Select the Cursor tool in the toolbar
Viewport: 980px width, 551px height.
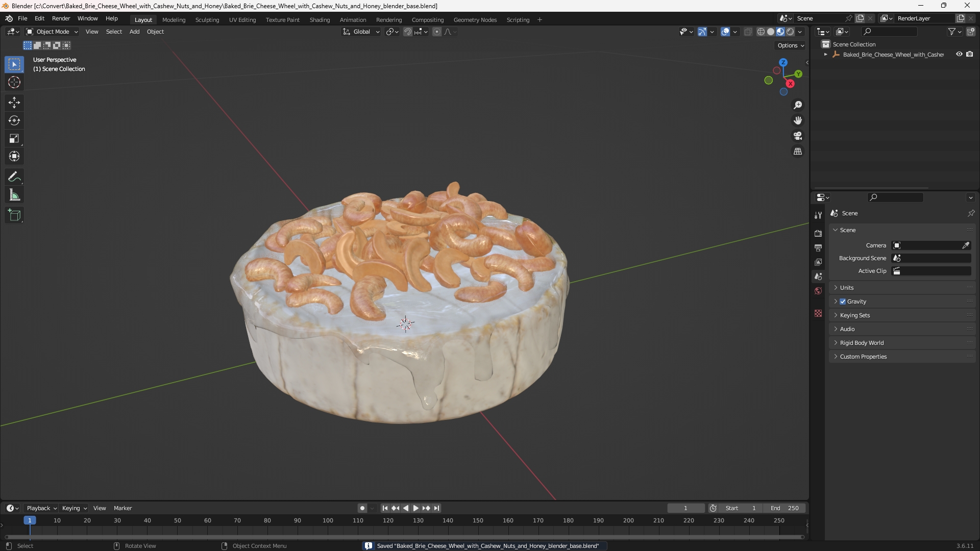point(14,82)
